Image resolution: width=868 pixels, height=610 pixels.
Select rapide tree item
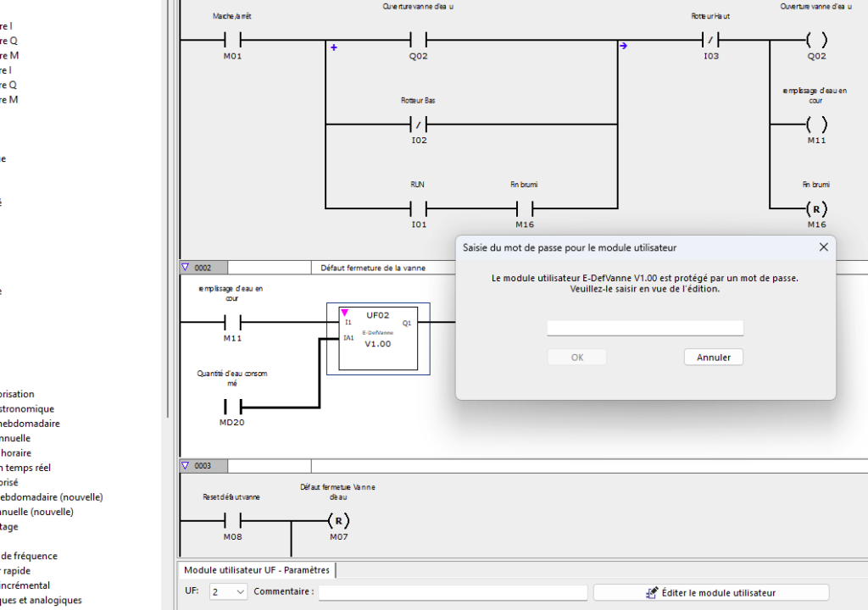[x=15, y=571]
